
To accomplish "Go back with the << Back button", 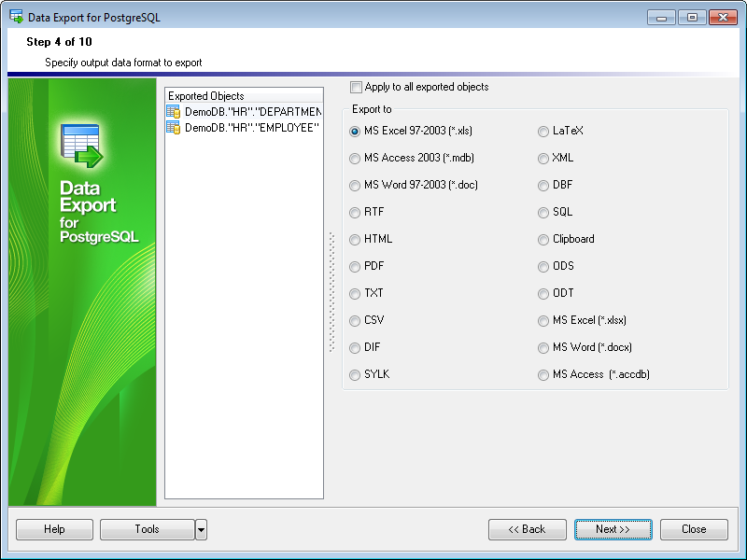I will 527,529.
